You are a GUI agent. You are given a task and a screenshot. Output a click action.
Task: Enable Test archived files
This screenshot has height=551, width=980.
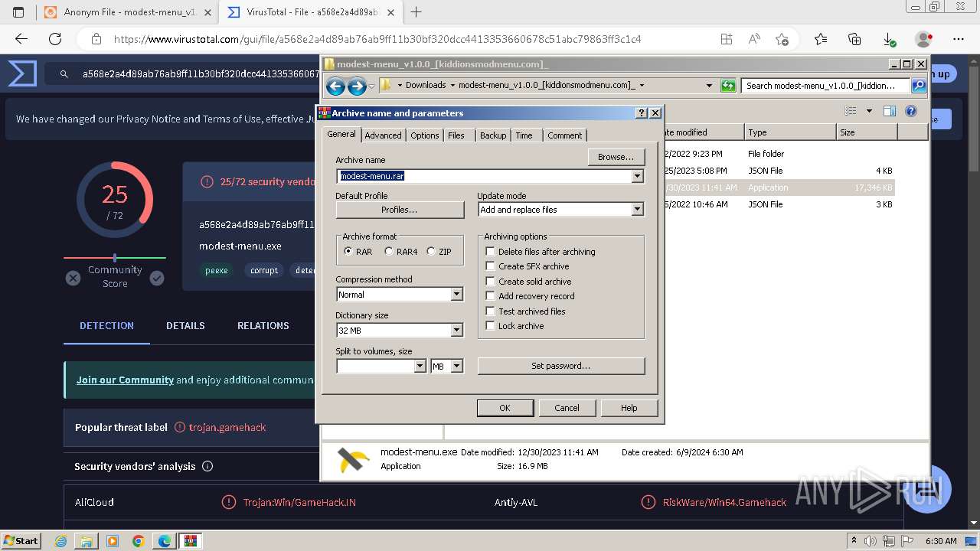pyautogui.click(x=490, y=311)
